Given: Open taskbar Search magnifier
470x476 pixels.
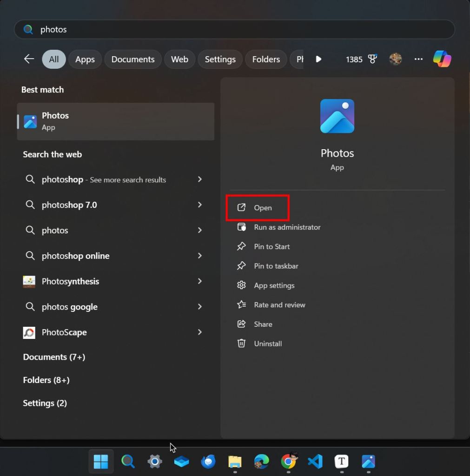Looking at the screenshot, I should (128, 462).
